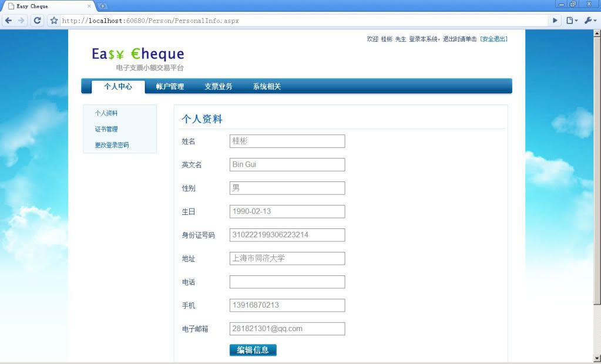Open the 系统相关 menu
Screen dimensions: 601x364
pos(267,86)
